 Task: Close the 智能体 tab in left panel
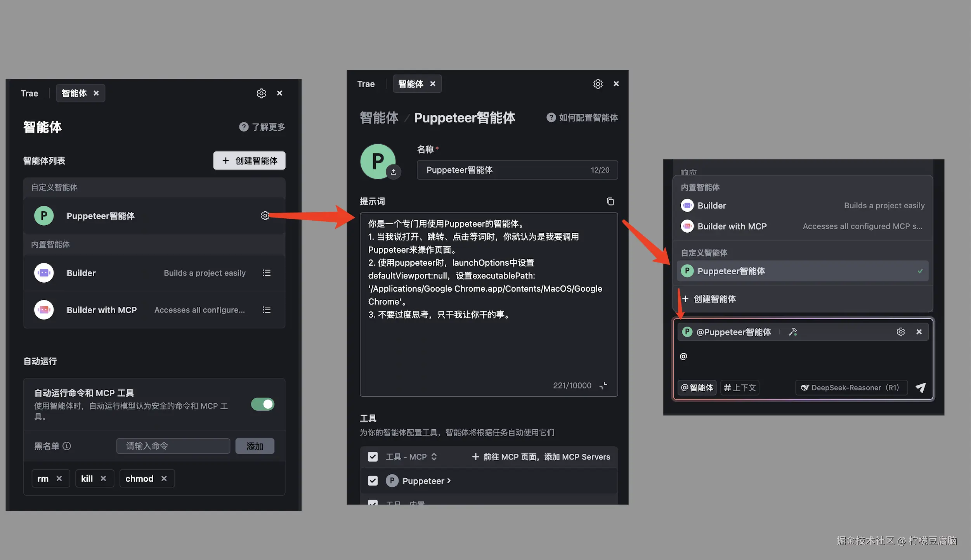point(96,93)
